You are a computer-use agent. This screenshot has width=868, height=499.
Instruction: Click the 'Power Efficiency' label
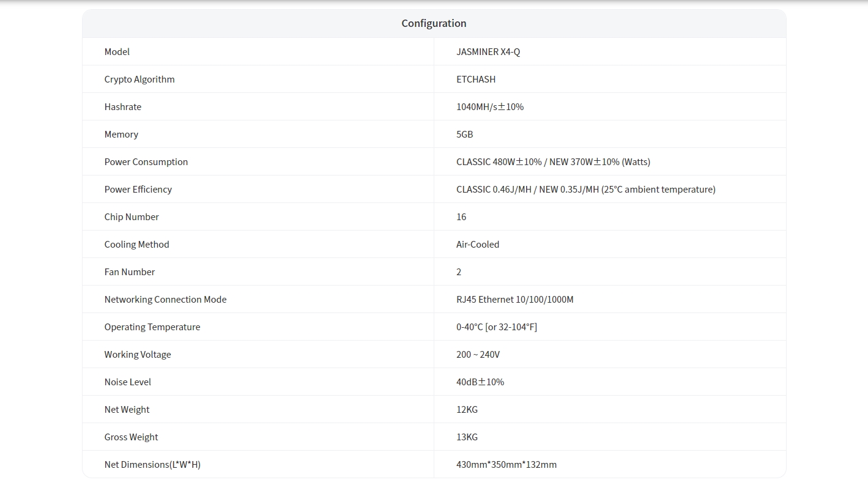tap(138, 190)
